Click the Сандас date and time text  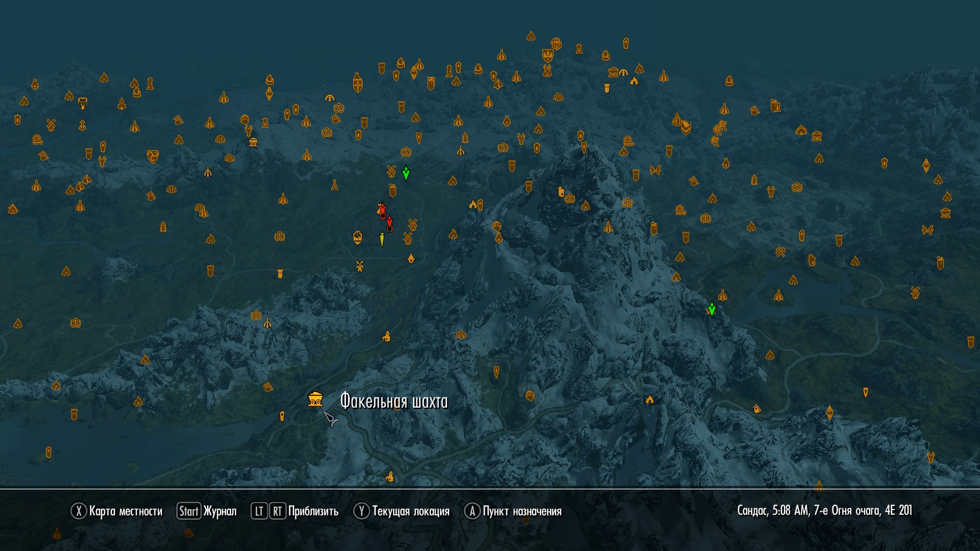[x=824, y=511]
